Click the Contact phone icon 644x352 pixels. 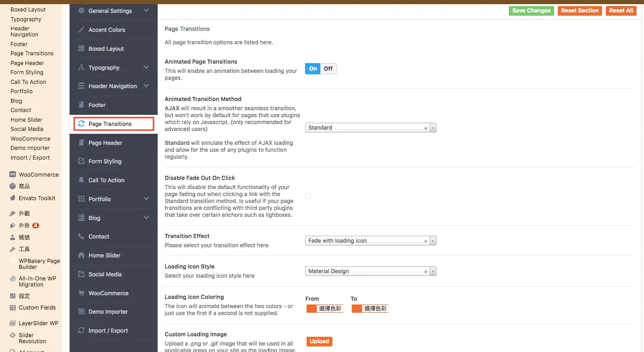(81, 236)
